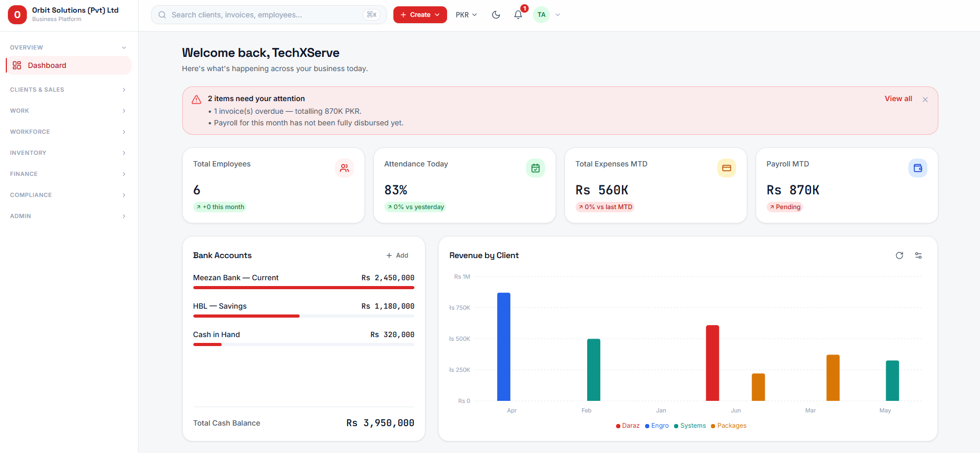Click the search clients input field
The image size is (980, 453).
[269, 15]
